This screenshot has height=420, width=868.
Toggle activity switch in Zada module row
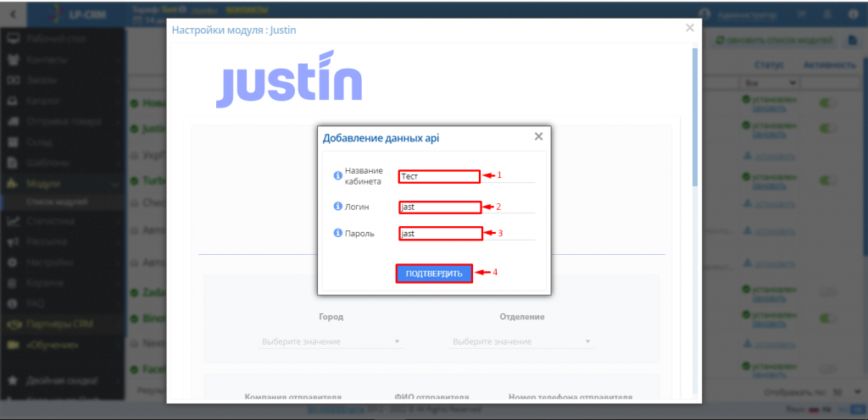[x=829, y=292]
